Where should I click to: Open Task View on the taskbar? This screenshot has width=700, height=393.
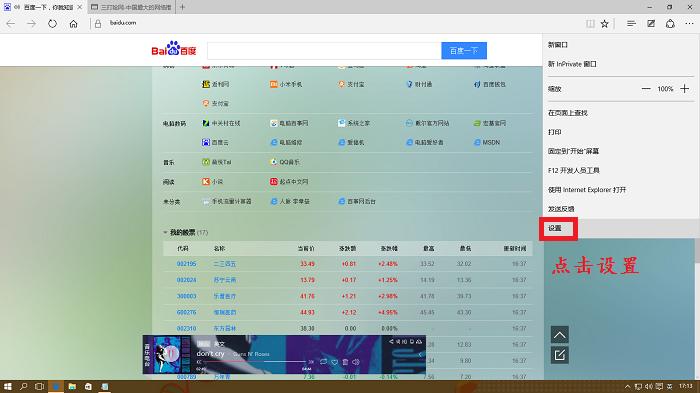[x=39, y=386]
